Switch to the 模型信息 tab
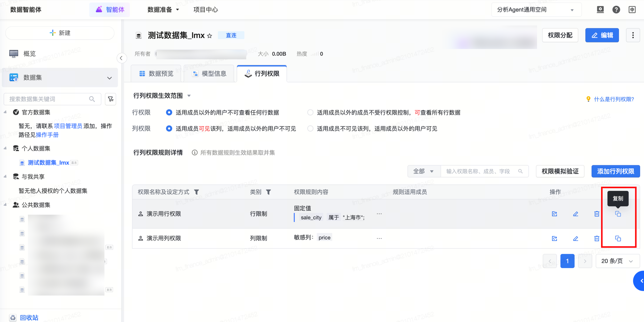Image resolution: width=644 pixels, height=322 pixels. [209, 74]
